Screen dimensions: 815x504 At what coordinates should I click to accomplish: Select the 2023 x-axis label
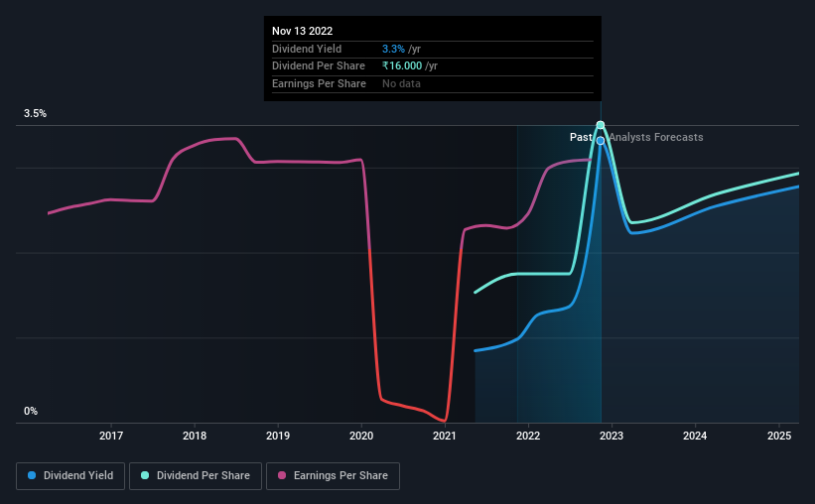(x=611, y=436)
